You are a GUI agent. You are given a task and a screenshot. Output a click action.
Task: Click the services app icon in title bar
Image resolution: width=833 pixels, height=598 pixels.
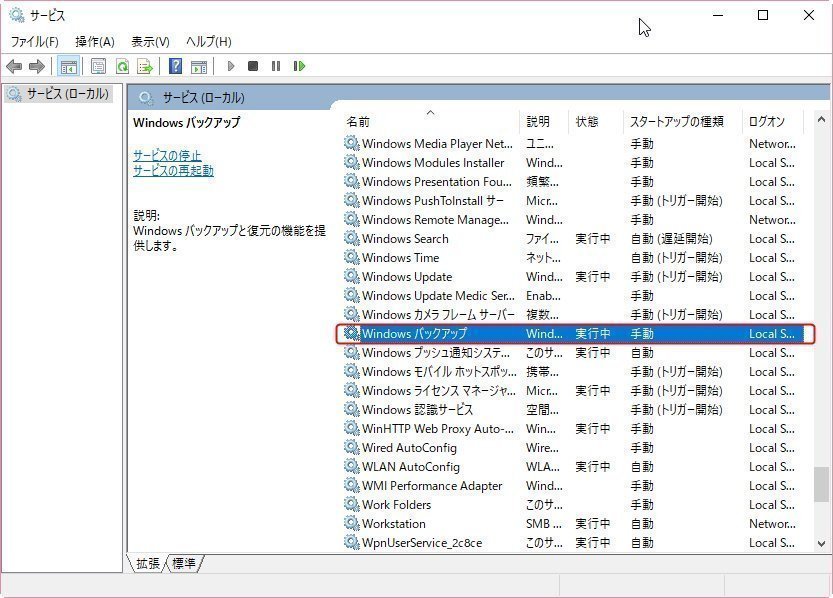(16, 15)
